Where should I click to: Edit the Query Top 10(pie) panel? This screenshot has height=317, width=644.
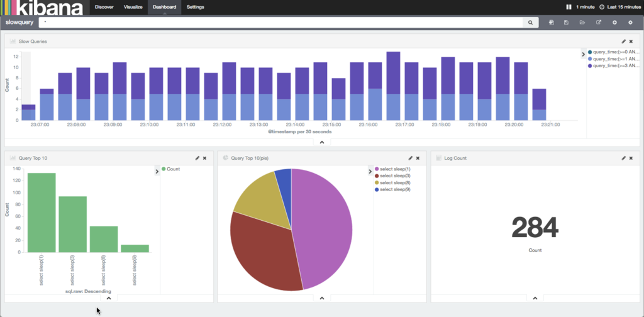411,158
